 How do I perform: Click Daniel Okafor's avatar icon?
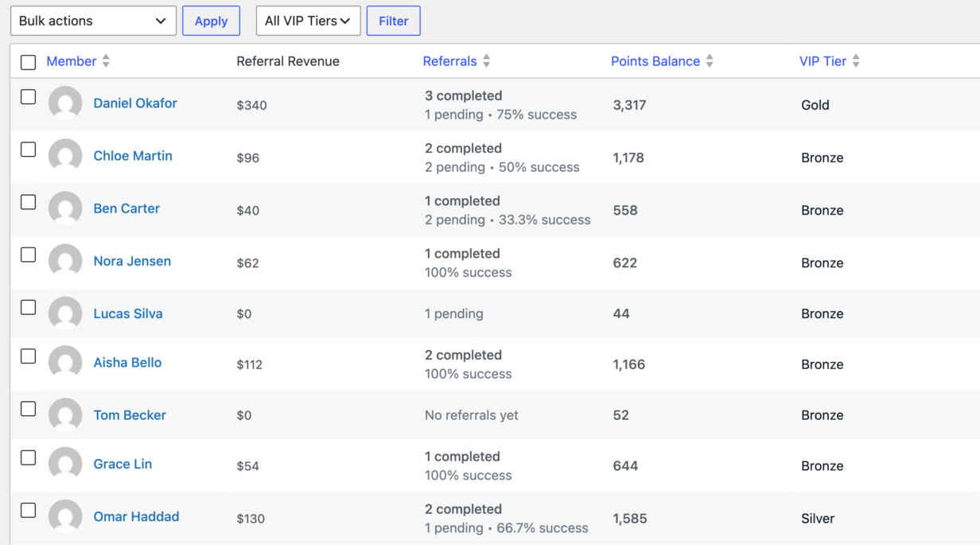(65, 104)
